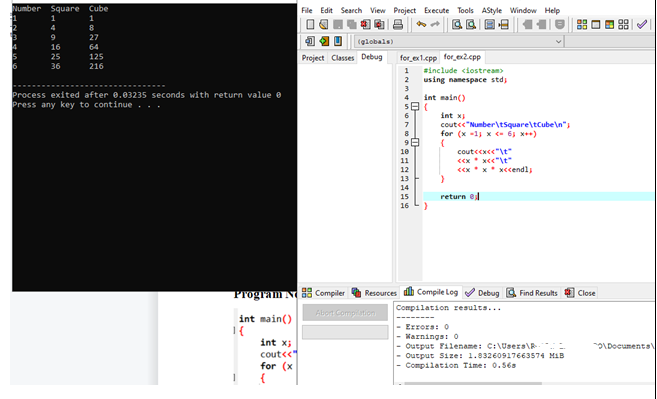
Task: Click the Open file toolbar icon
Action: click(323, 24)
